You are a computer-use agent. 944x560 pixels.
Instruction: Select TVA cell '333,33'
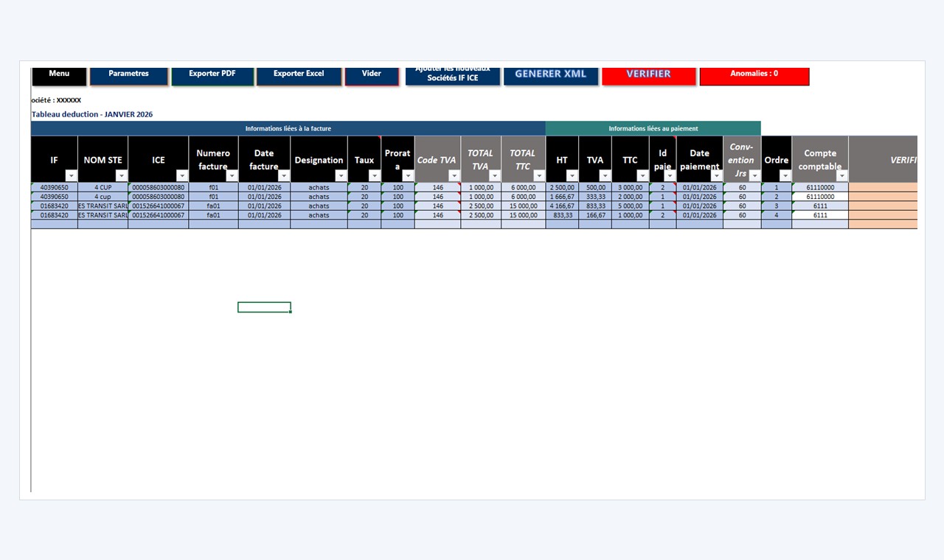point(595,197)
